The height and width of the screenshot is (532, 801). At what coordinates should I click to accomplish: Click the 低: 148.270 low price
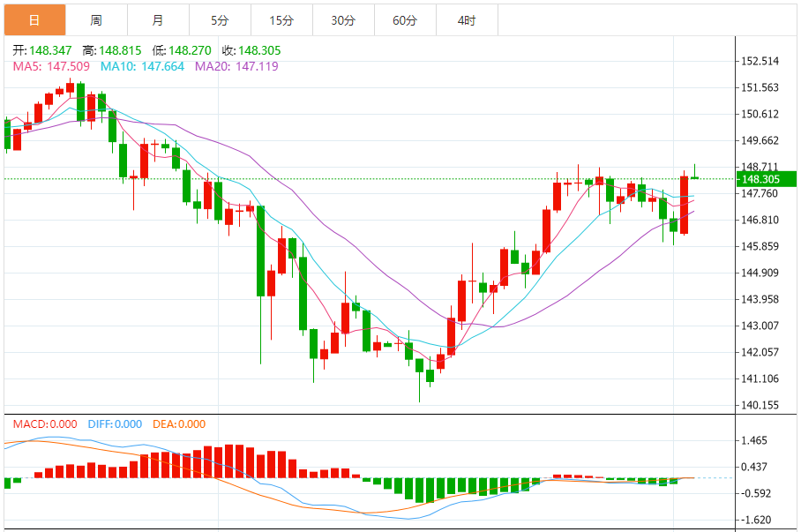(x=182, y=50)
